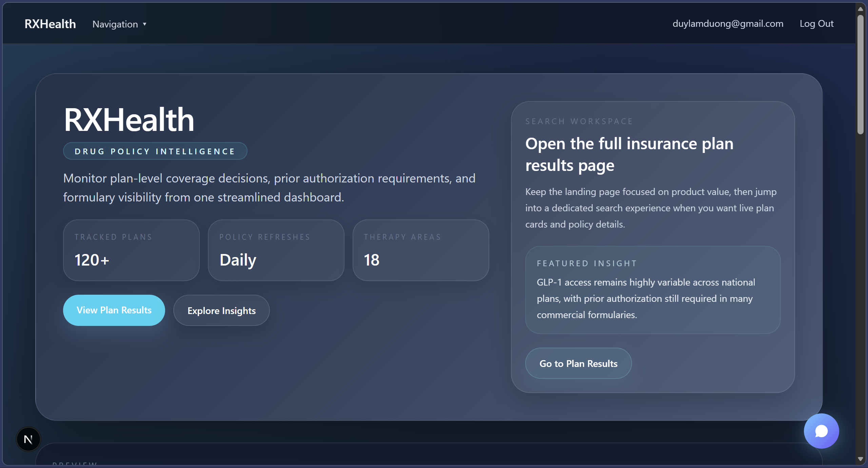Select the Tracked Plans stat card
868x468 pixels.
click(131, 250)
